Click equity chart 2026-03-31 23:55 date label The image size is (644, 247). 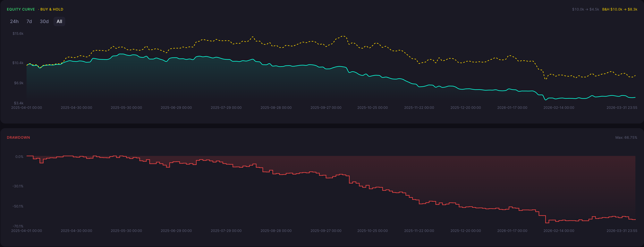pyautogui.click(x=622, y=108)
